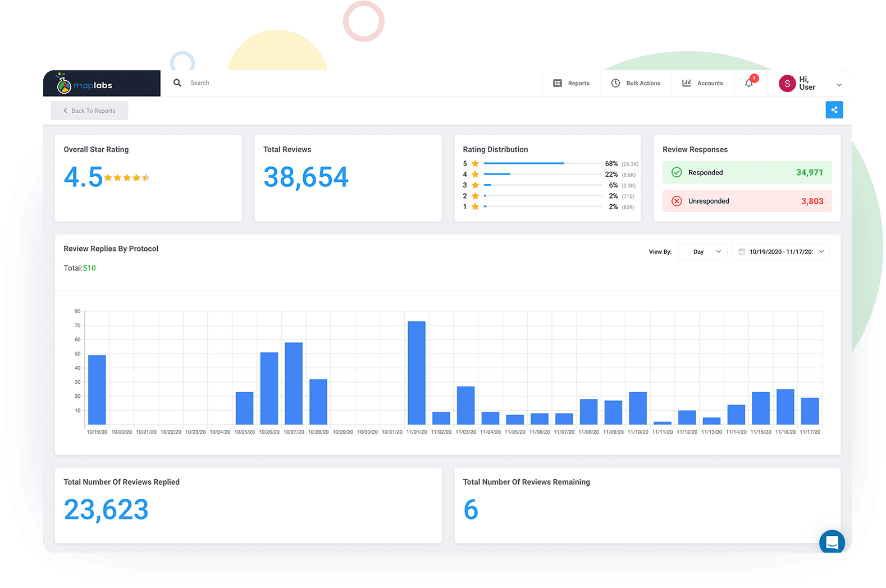Open the Accounts menu
This screenshot has width=886, height=588.
point(702,83)
